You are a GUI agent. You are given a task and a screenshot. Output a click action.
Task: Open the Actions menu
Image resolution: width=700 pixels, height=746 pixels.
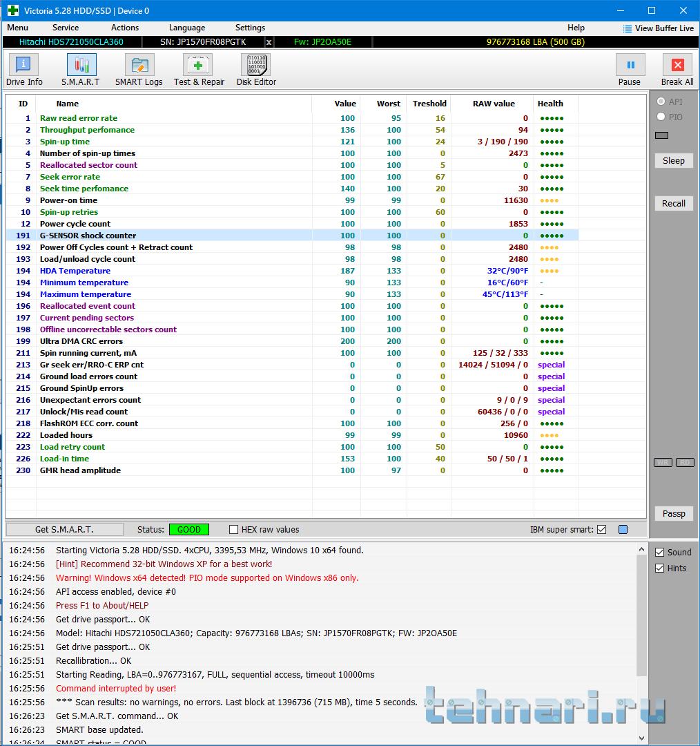(125, 28)
